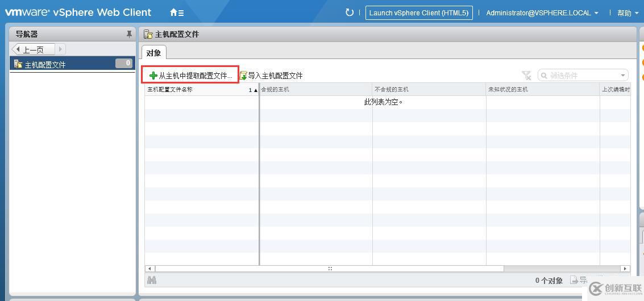This screenshot has width=644, height=301.
Task: Click green plus extract profile icon
Action: coord(153,76)
